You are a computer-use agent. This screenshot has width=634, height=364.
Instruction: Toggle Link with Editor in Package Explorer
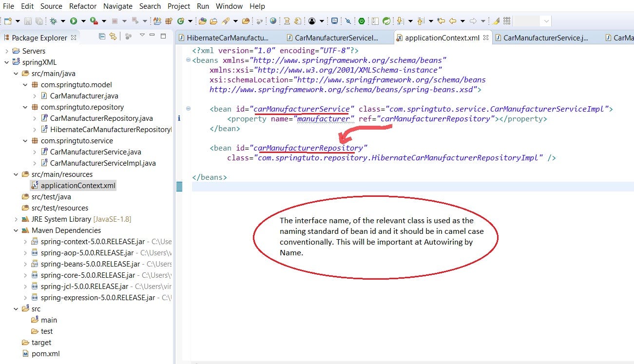(x=113, y=37)
